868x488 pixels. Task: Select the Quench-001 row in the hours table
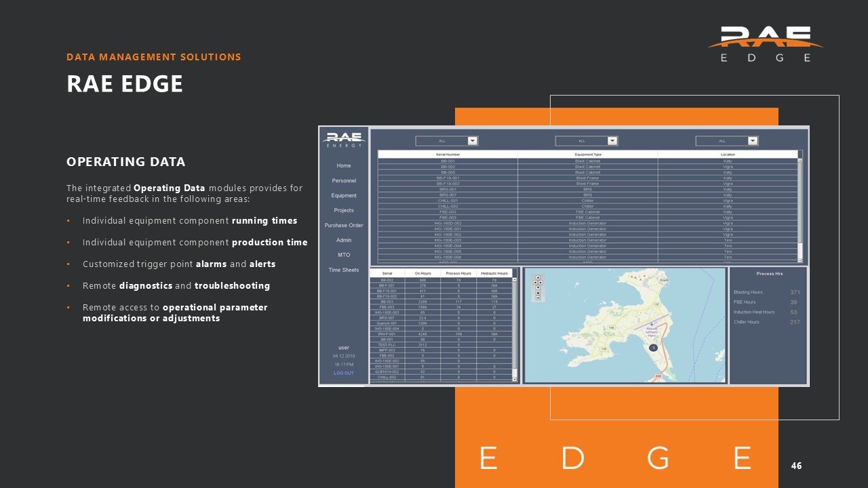(441, 323)
